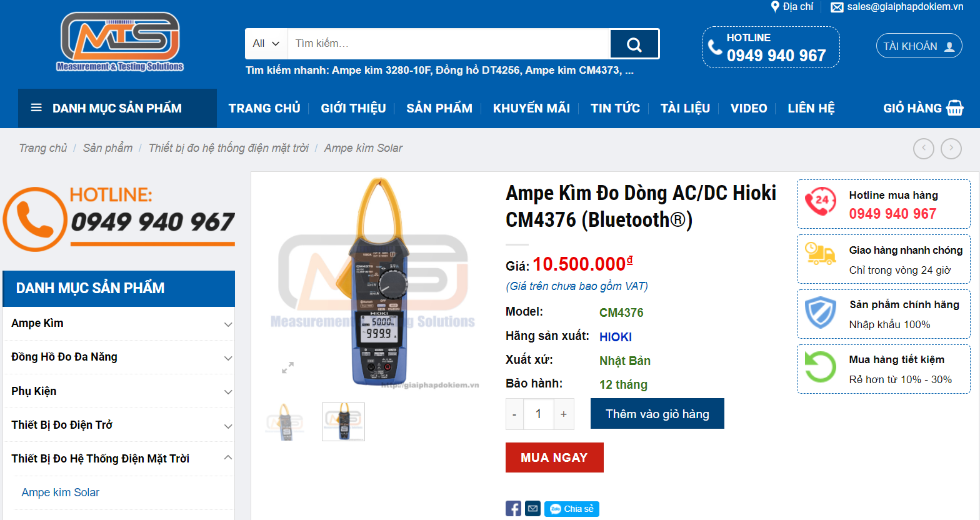Image resolution: width=980 pixels, height=520 pixels.
Task: Open the All search filter dropdown
Action: pyautogui.click(x=265, y=43)
